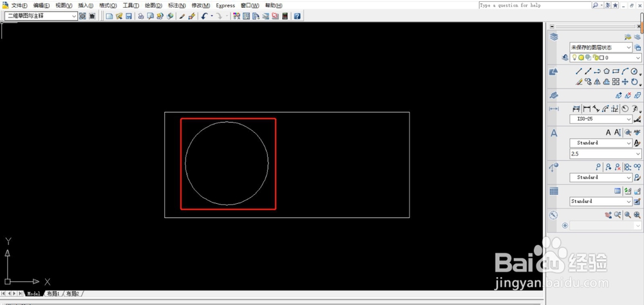This screenshot has width=644, height=305.
Task: Toggle layer 0 lock icon
Action: (x=595, y=58)
